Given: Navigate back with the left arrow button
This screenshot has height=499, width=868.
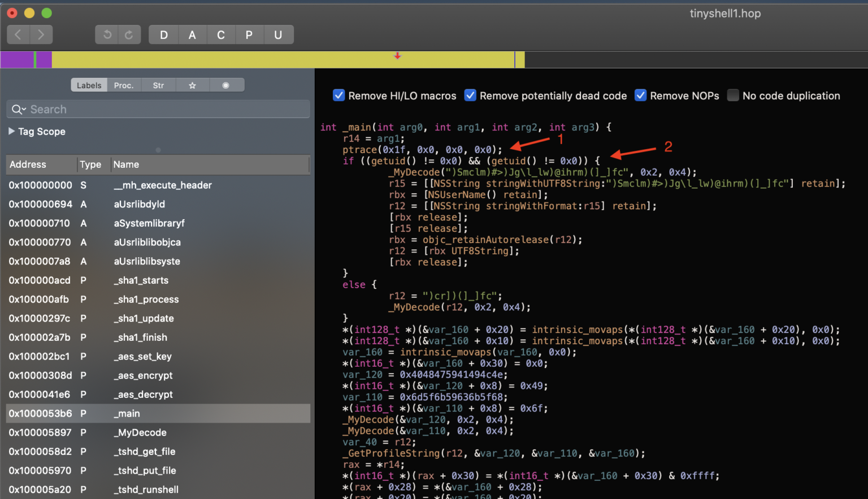Looking at the screenshot, I should coord(18,34).
